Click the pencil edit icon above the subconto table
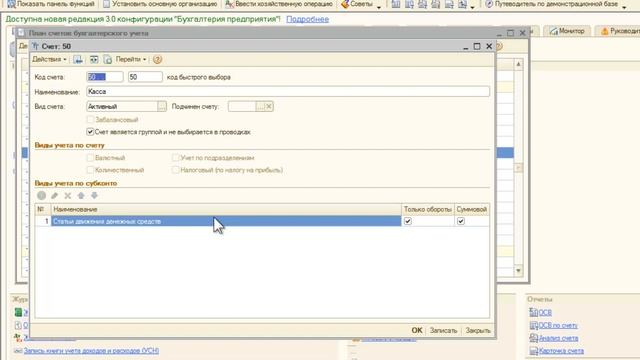Screen dimensions: 640x360 (x=55, y=196)
